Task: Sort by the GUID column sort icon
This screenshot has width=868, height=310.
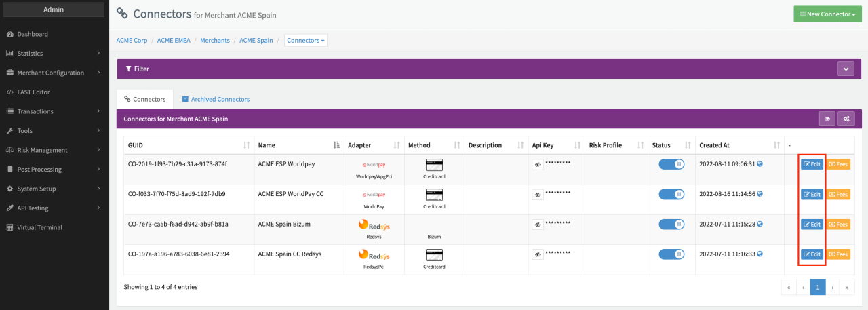Action: (246, 145)
